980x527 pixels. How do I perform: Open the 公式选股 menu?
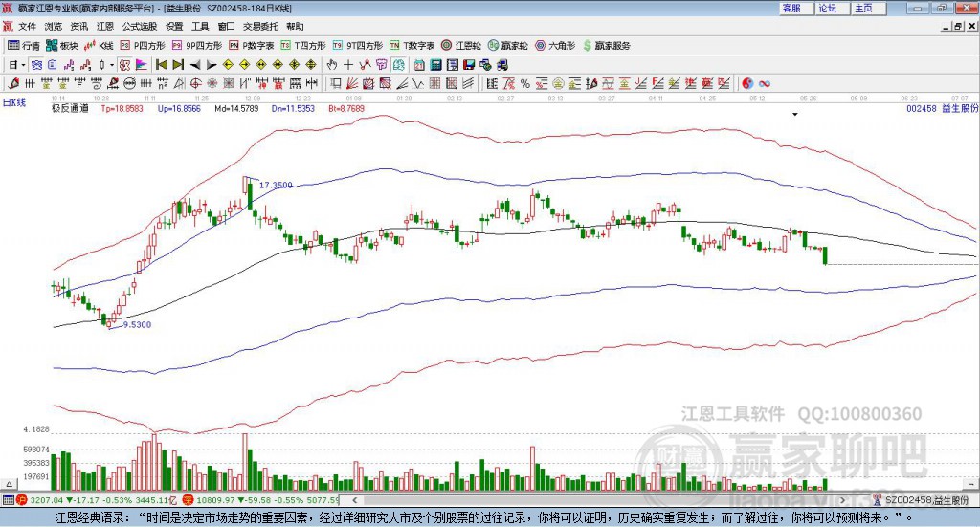click(x=140, y=26)
